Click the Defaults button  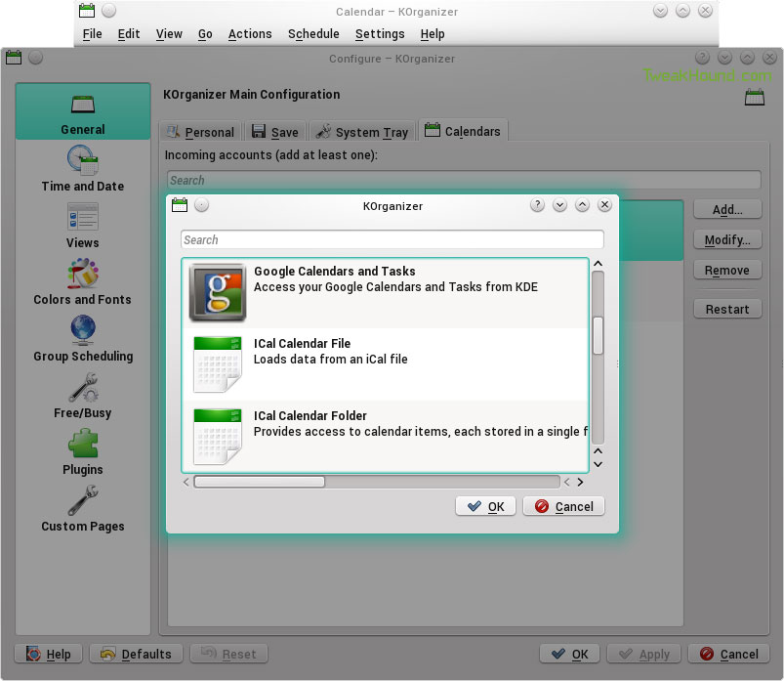point(136,654)
